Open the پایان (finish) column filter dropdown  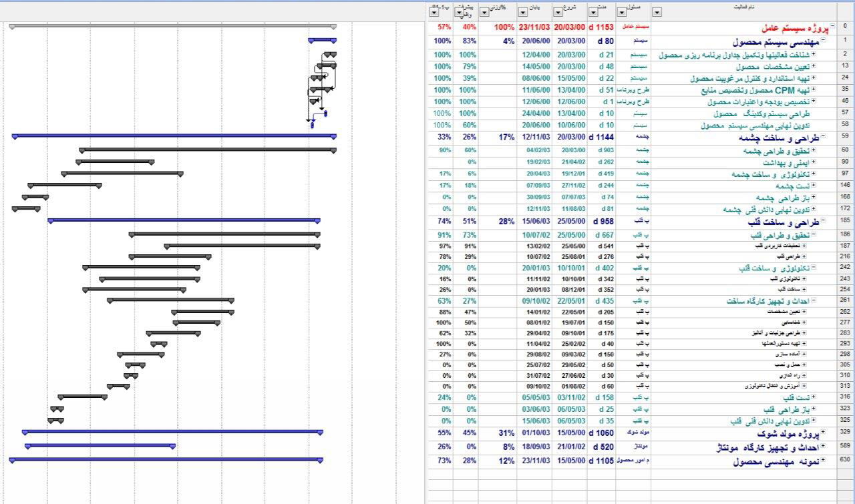tap(524, 12)
